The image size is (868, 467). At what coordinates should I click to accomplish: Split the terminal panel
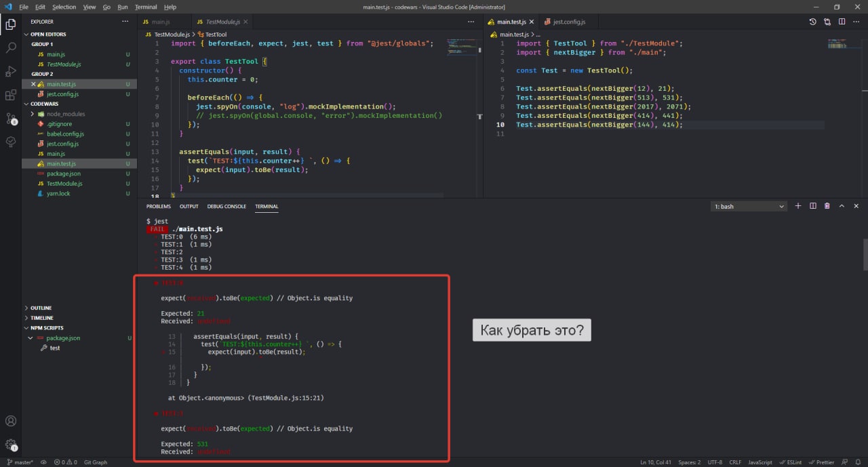(812, 206)
